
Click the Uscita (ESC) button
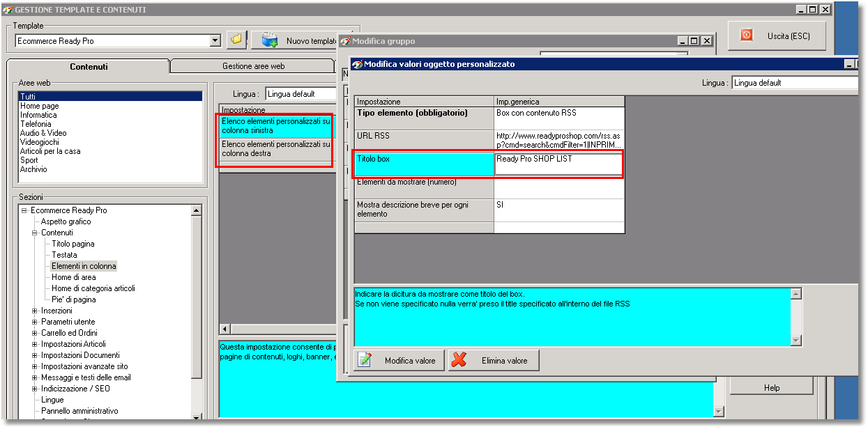tap(777, 36)
